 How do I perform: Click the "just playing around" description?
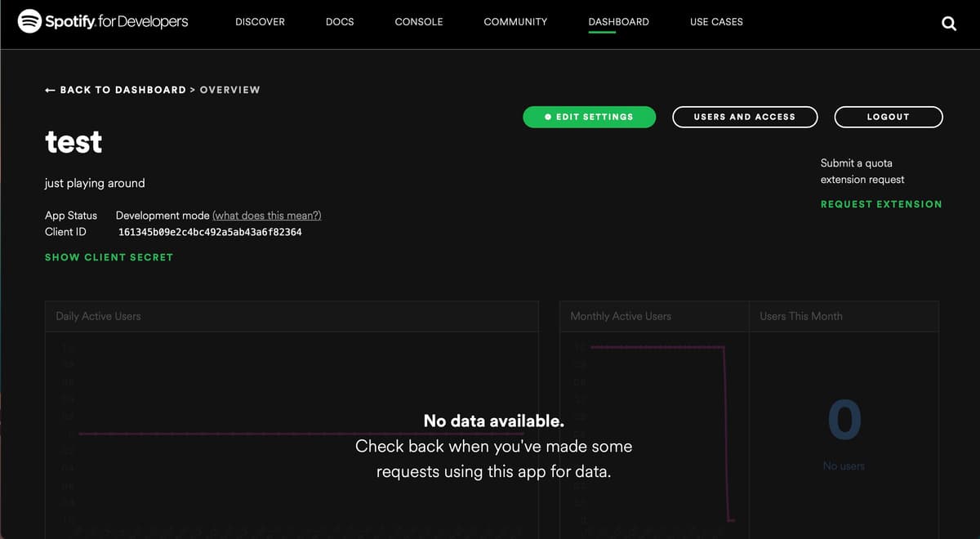tap(95, 183)
